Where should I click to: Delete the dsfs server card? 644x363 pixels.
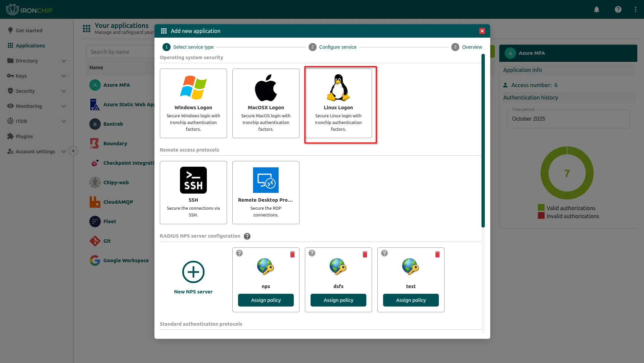[x=365, y=254]
